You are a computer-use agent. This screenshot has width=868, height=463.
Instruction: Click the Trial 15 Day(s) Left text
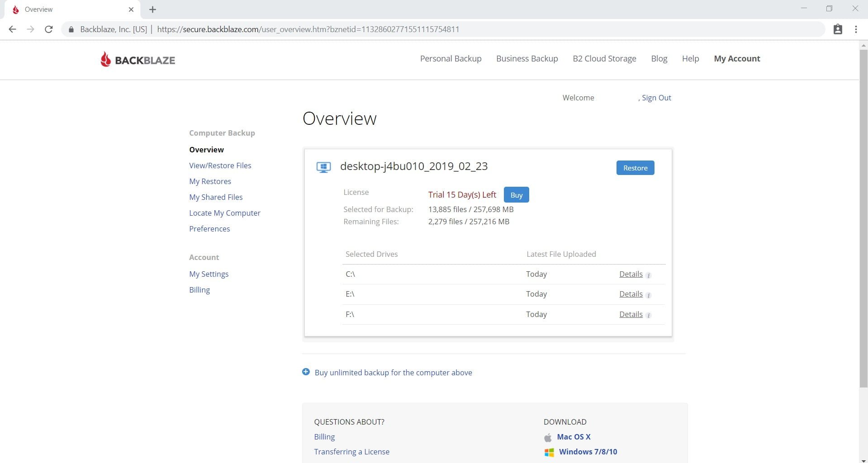pos(462,195)
